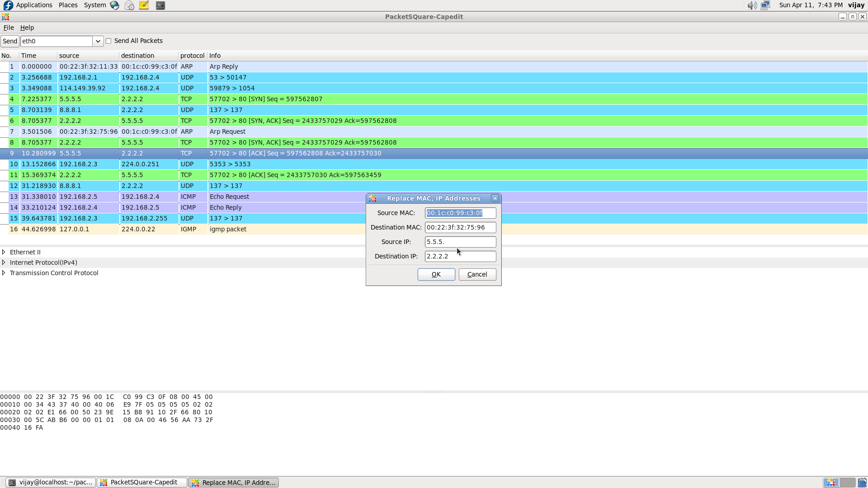Select packet 2 '53 > 50147' row
The width and height of the screenshot is (868, 488).
click(x=434, y=77)
